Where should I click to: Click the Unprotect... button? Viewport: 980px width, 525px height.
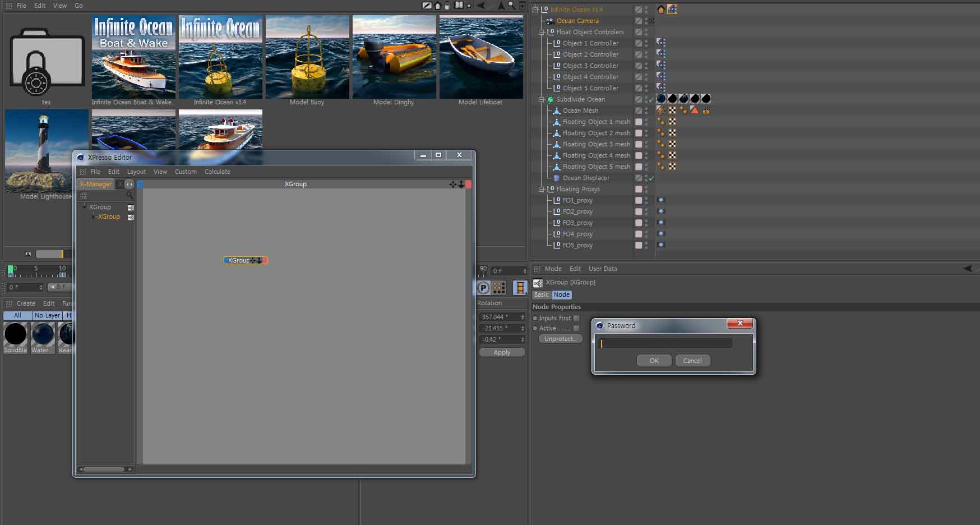[560, 339]
